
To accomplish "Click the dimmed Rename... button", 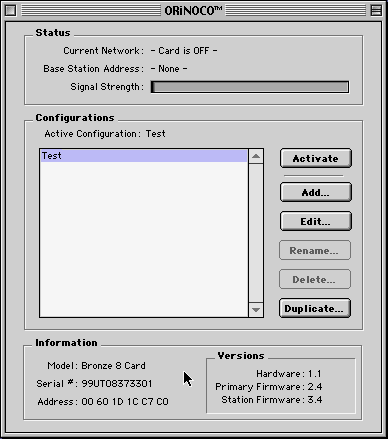I will 315,250.
